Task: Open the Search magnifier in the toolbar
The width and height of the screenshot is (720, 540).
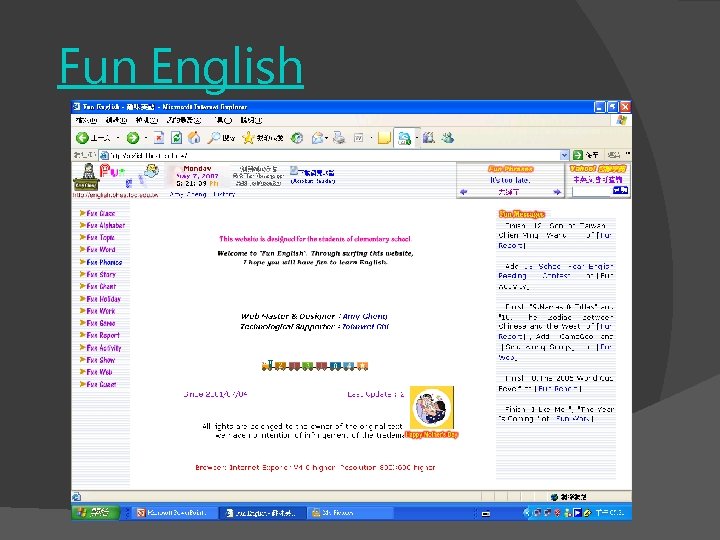Action: [x=214, y=137]
